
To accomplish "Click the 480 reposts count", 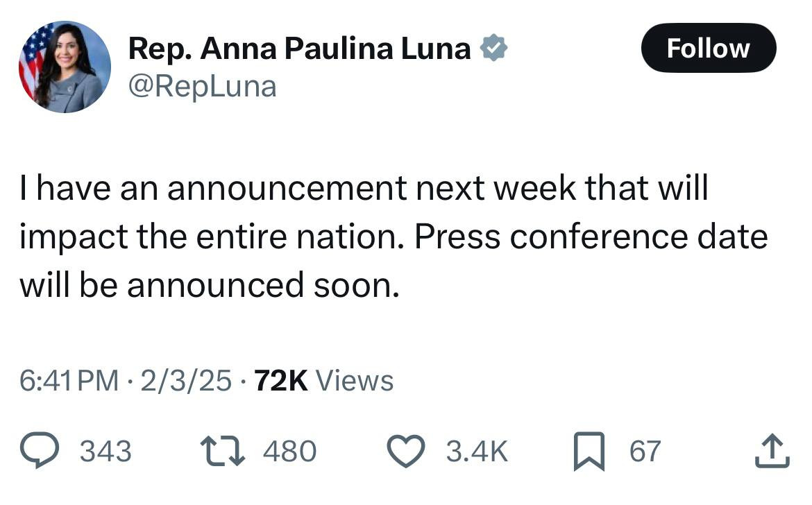I will pyautogui.click(x=289, y=452).
